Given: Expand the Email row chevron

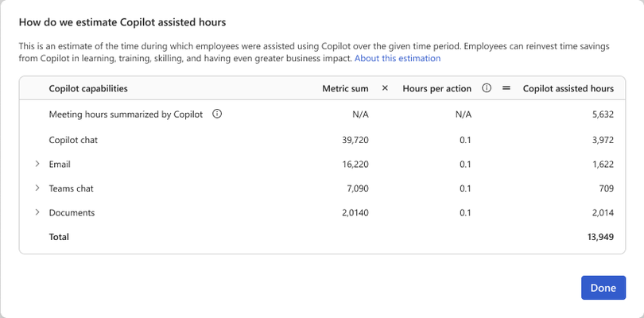Looking at the screenshot, I should (37, 164).
